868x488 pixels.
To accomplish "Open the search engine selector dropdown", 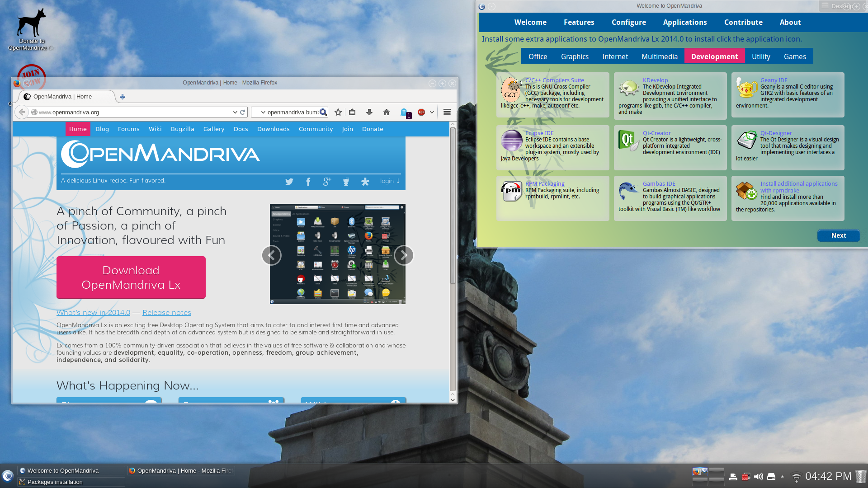I will click(x=263, y=112).
